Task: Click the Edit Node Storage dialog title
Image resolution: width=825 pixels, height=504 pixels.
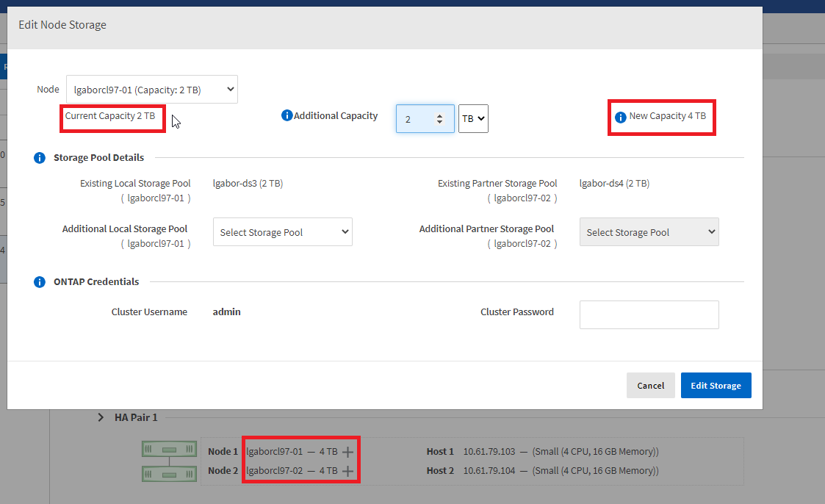Action: 62,24
